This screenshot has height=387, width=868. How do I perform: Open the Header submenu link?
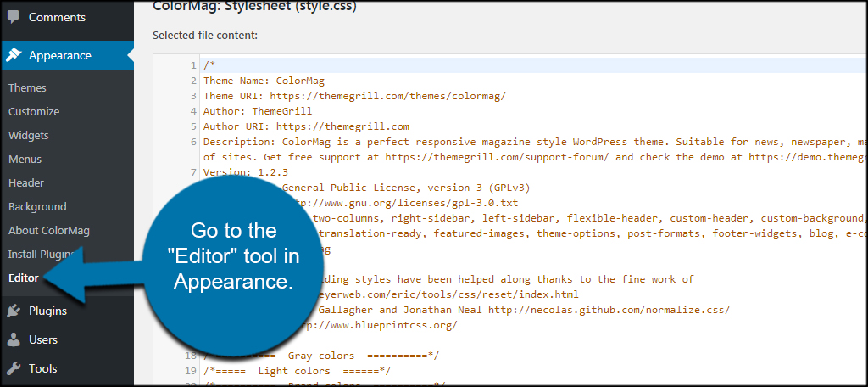tap(26, 183)
